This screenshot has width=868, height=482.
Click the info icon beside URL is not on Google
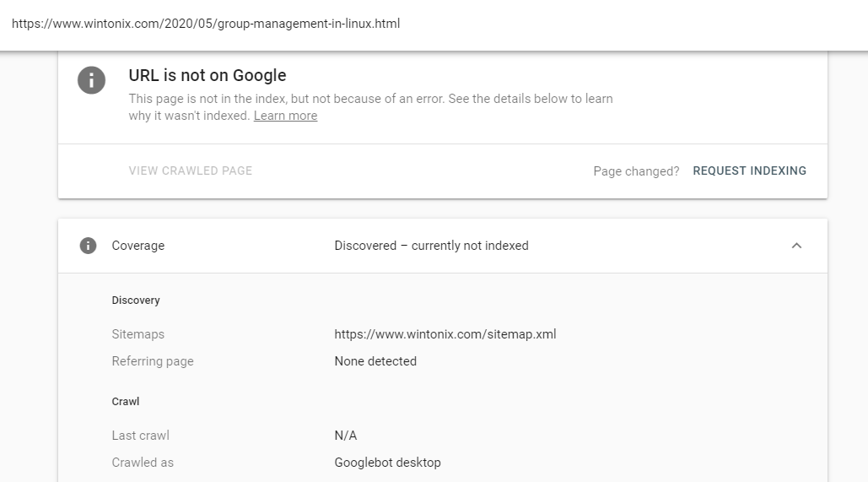(91, 80)
